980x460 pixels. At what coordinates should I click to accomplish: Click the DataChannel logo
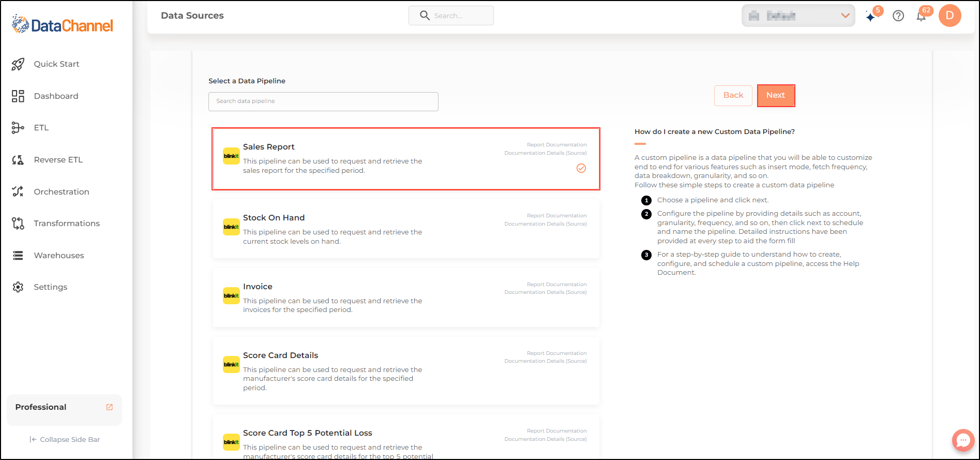coord(62,24)
